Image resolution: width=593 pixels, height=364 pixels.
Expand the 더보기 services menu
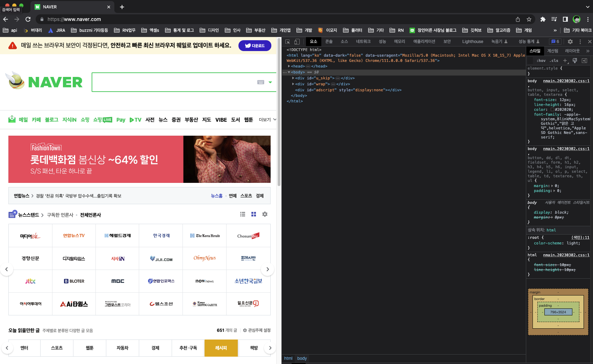267,120
